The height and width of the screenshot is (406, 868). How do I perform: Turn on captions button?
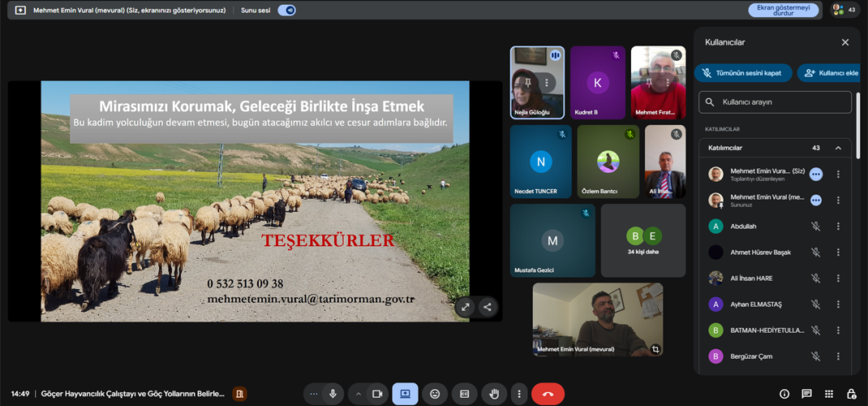click(x=464, y=394)
